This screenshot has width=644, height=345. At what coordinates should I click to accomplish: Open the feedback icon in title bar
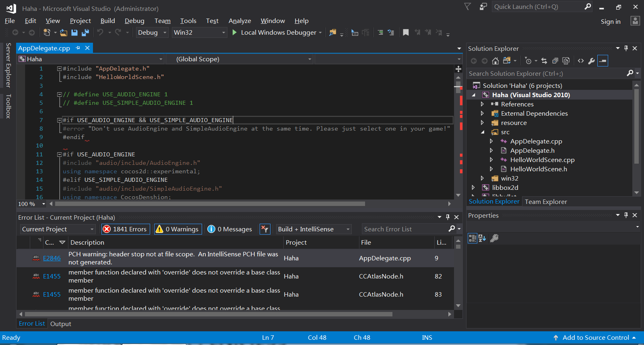coord(483,7)
